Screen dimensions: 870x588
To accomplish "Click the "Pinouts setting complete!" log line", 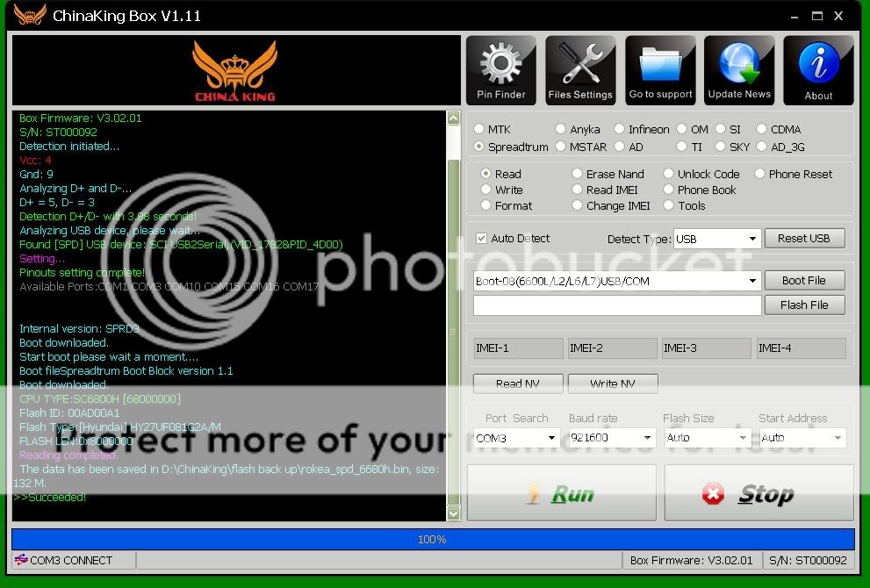I will 83,272.
